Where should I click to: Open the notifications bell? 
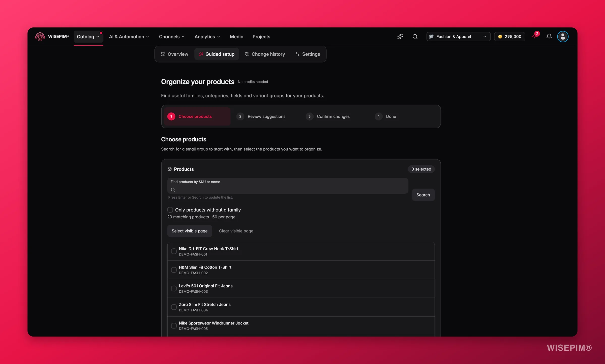(x=549, y=37)
